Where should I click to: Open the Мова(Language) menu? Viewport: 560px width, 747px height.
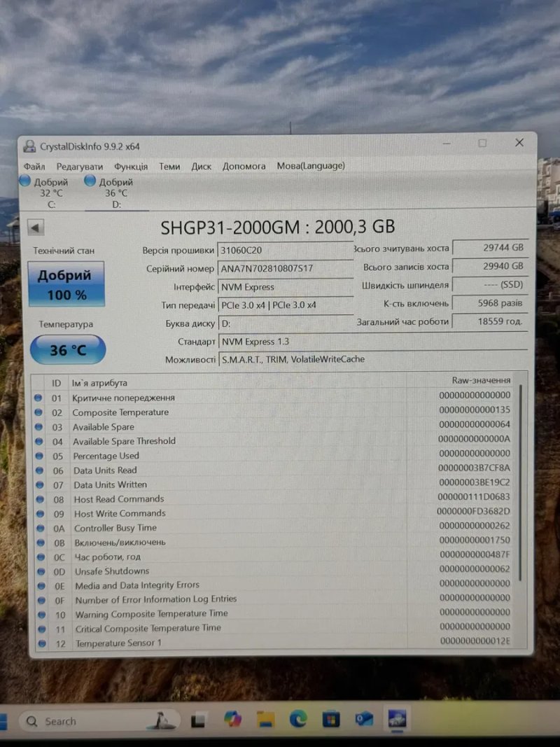(311, 165)
